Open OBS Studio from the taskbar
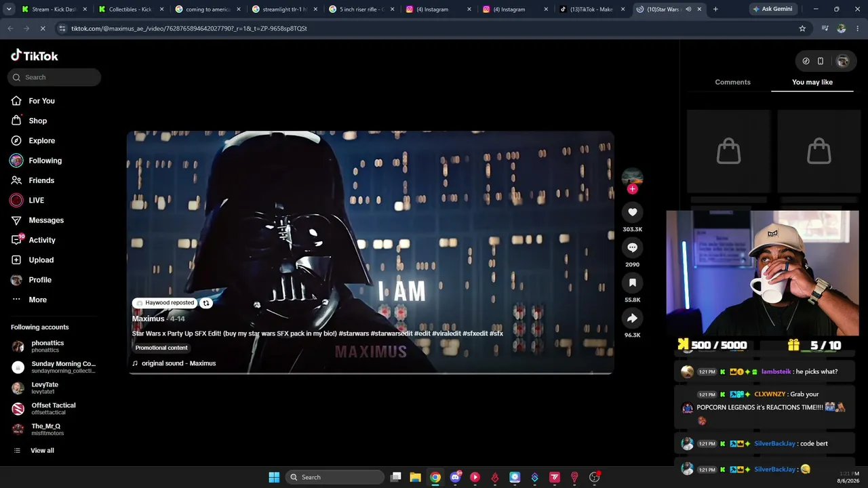This screenshot has height=488, width=868. (595, 477)
